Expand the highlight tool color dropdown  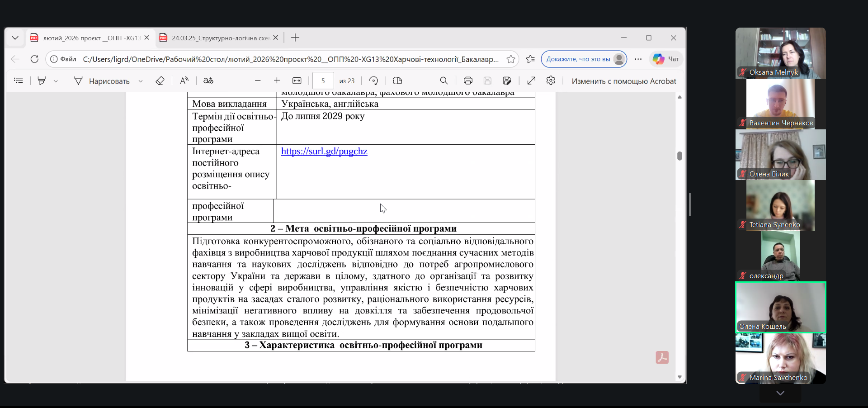click(x=56, y=81)
